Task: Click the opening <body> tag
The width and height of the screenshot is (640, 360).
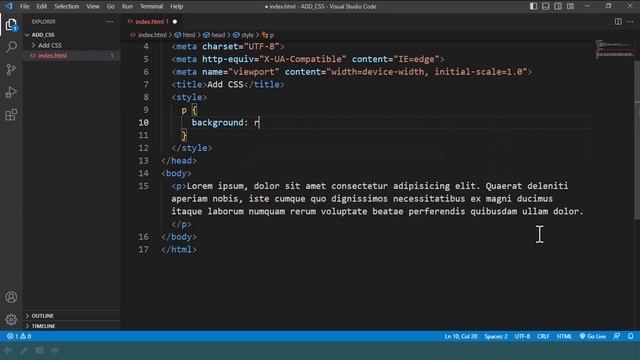Action: coord(176,173)
